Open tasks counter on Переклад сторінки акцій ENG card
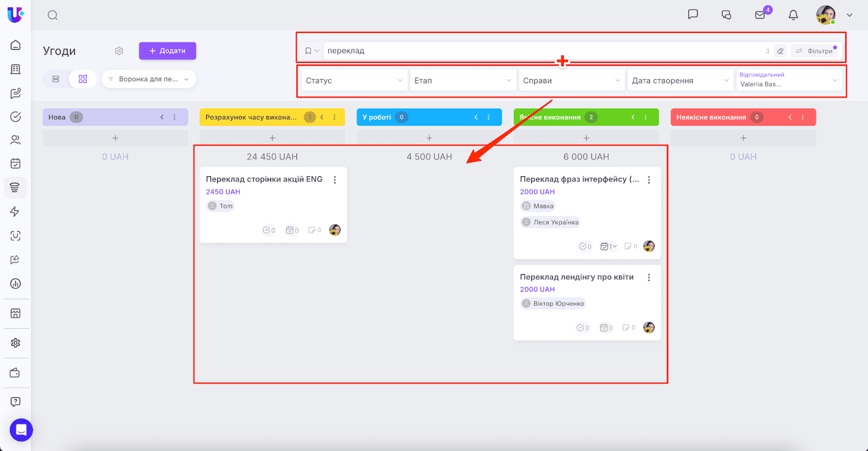 269,230
